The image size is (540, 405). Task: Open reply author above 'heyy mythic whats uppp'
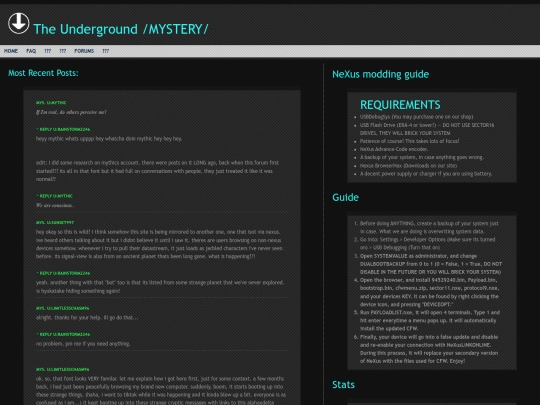pos(63,129)
